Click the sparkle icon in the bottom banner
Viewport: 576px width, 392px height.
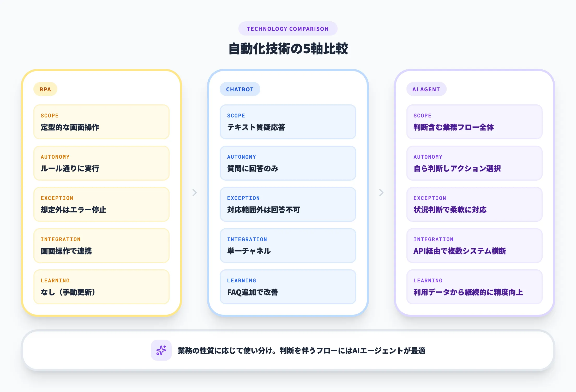(x=161, y=351)
